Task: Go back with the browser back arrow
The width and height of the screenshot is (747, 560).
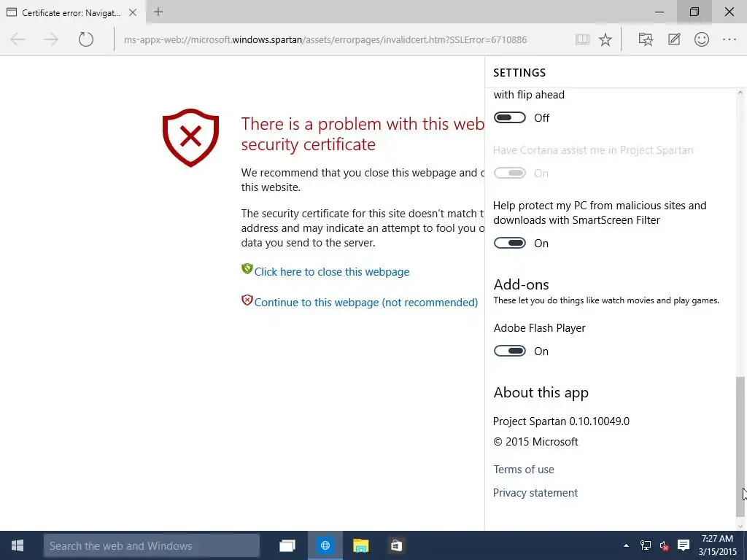Action: tap(18, 39)
